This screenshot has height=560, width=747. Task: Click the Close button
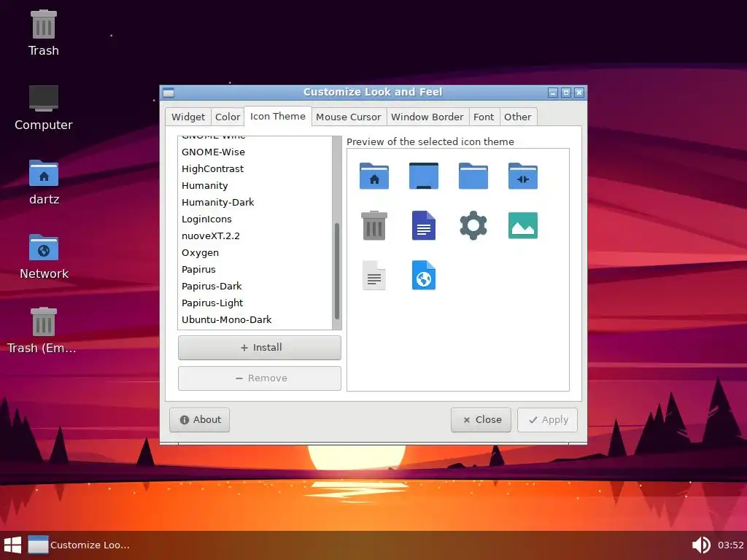(481, 420)
